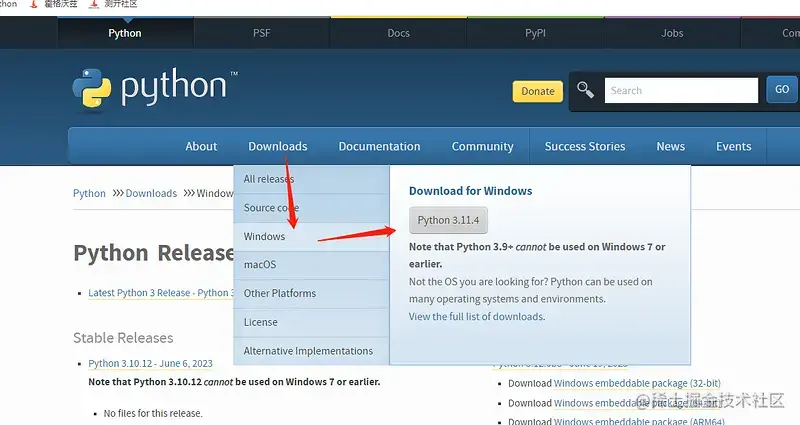The image size is (800, 425).
Task: Select Other Platforms in Downloads submenu
Action: pos(311,293)
